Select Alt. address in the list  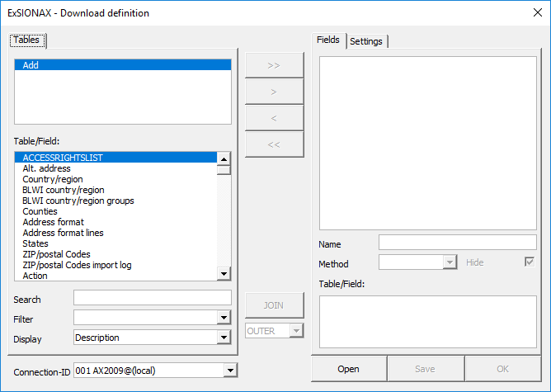pos(115,168)
